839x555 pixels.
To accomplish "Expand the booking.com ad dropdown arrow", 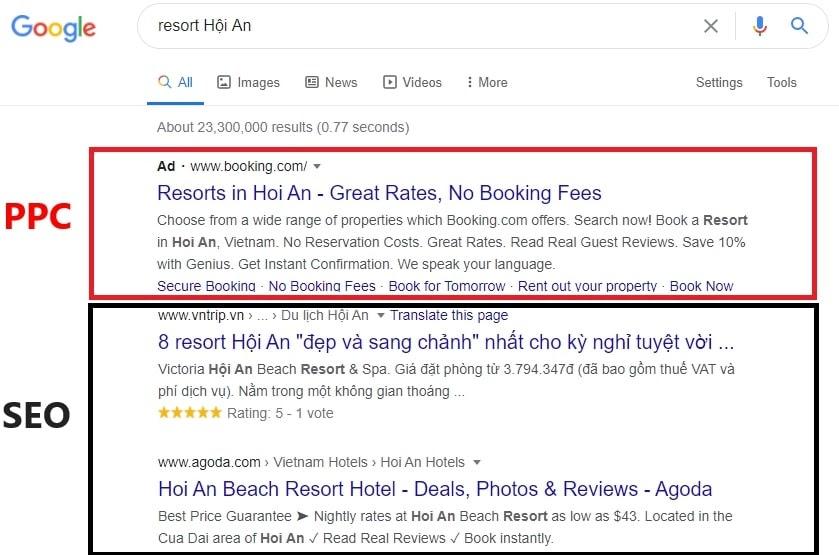I will pyautogui.click(x=317, y=166).
